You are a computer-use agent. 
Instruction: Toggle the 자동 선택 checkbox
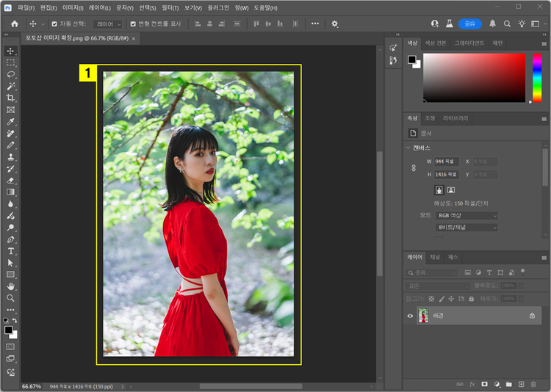(54, 23)
